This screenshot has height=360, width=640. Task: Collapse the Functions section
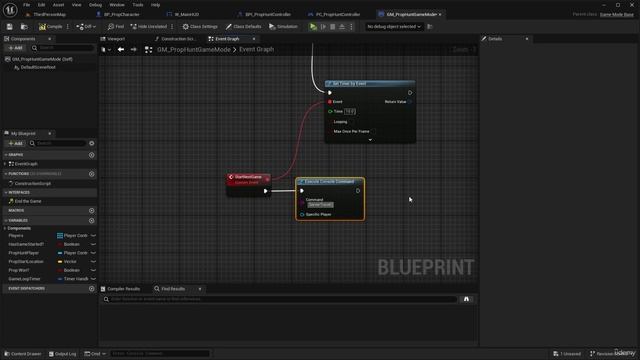pyautogui.click(x=6, y=174)
